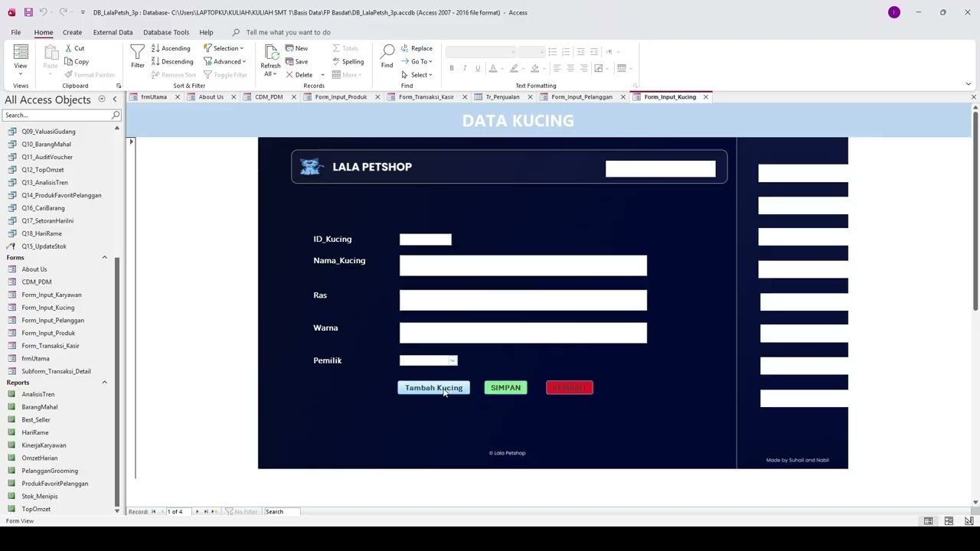The image size is (980, 551).
Task: Switch to Form View status icon
Action: (928, 521)
